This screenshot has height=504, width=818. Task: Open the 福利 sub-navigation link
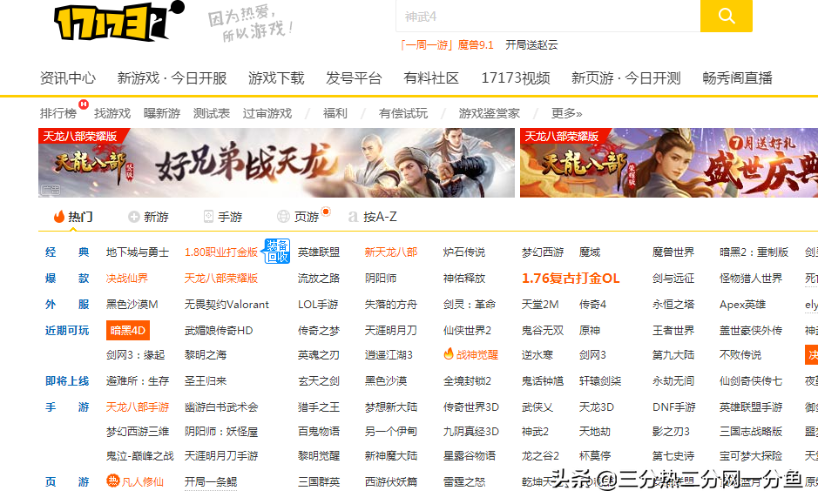[x=335, y=113]
